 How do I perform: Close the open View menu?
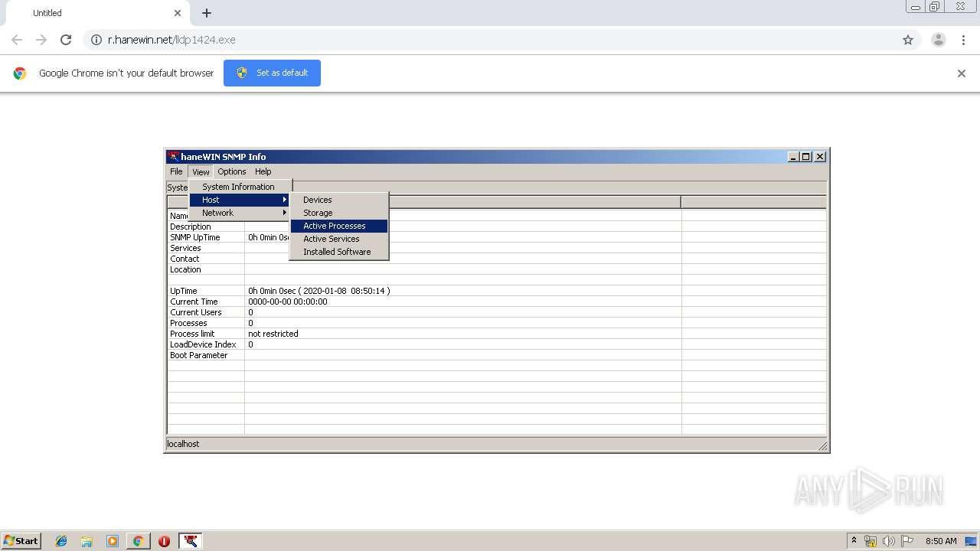[201, 171]
